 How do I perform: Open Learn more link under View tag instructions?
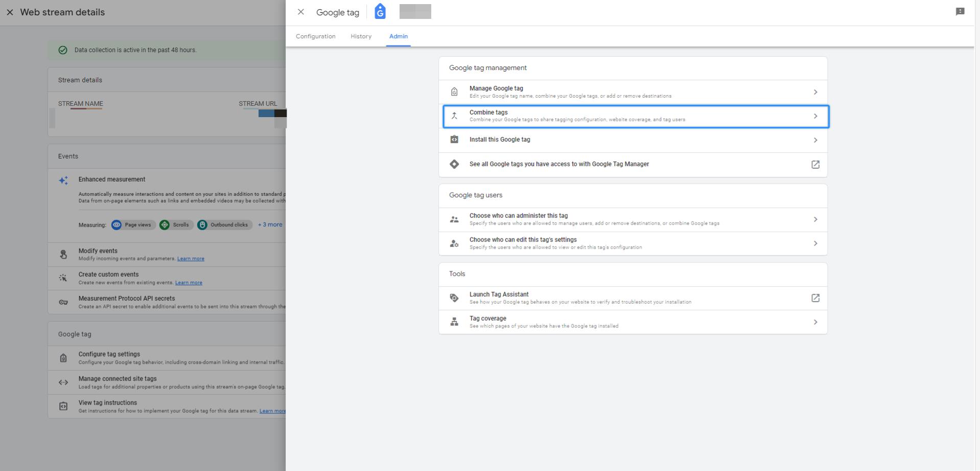pos(272,411)
